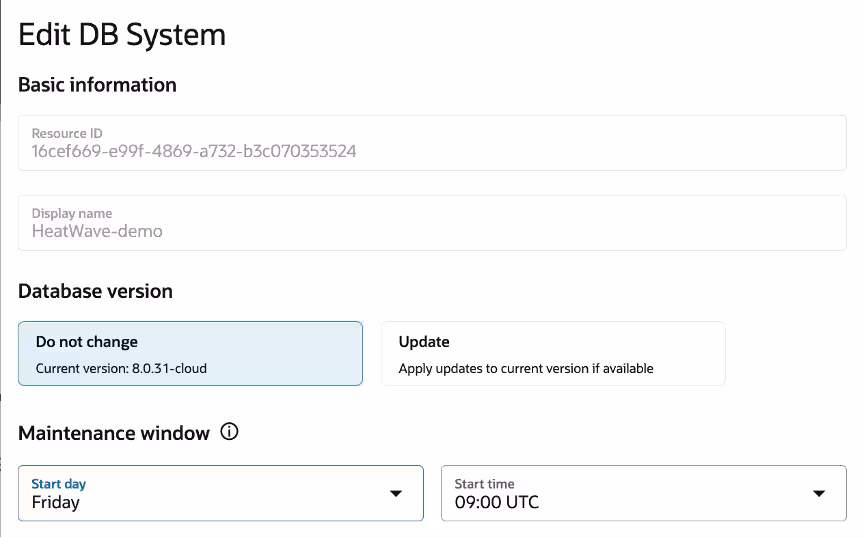Click the "Start time" field label
Screen dimensions: 864x538
pos(484,484)
